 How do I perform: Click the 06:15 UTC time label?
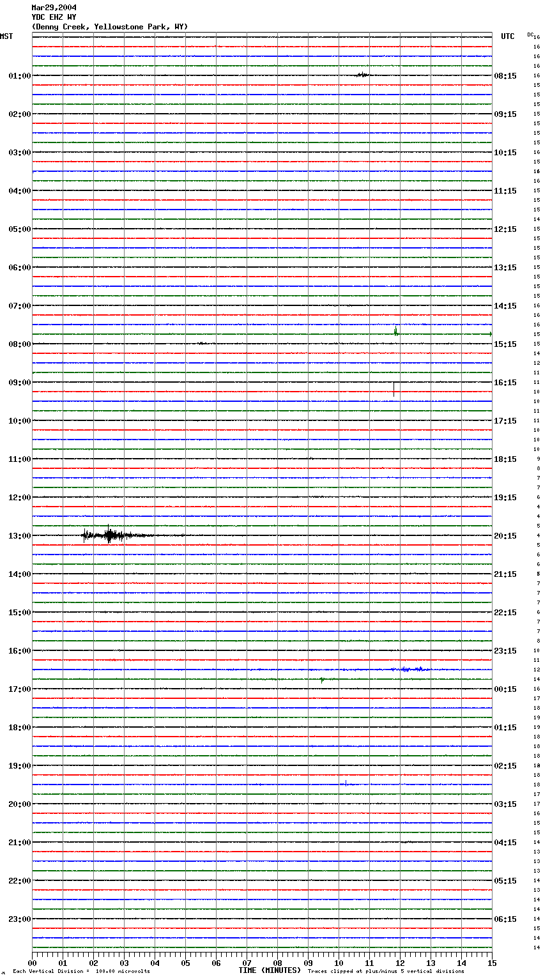tap(505, 919)
